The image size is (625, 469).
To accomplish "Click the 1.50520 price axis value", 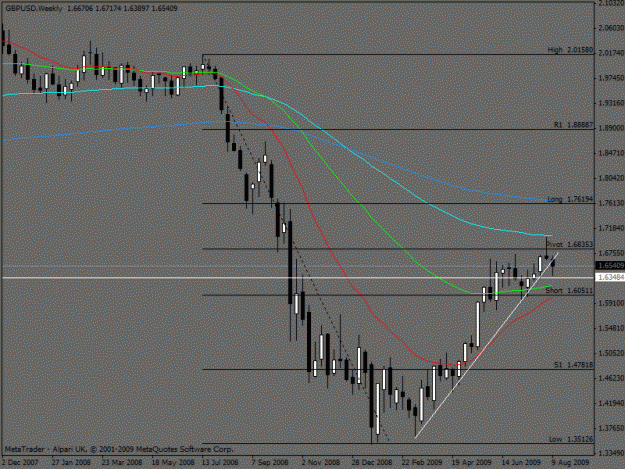I will click(x=611, y=353).
